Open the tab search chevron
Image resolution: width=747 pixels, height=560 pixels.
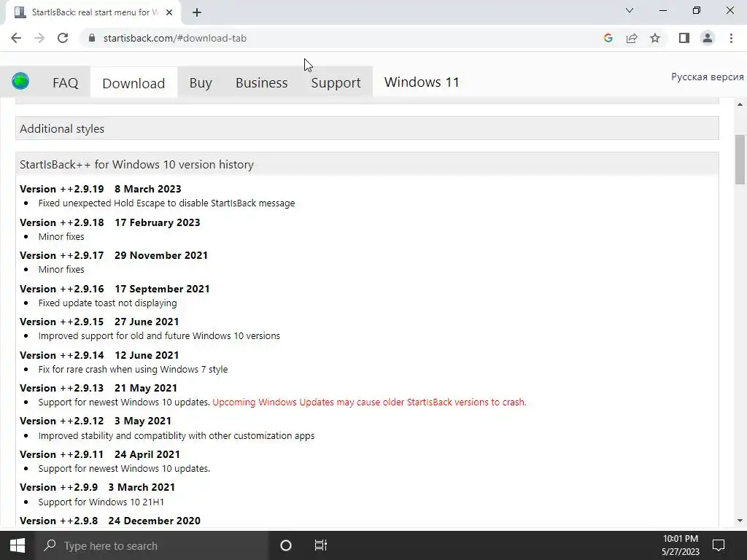630,10
